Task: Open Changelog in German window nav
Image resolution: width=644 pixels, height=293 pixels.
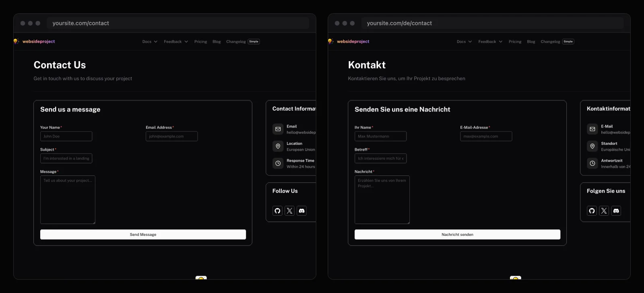Action: coord(550,41)
